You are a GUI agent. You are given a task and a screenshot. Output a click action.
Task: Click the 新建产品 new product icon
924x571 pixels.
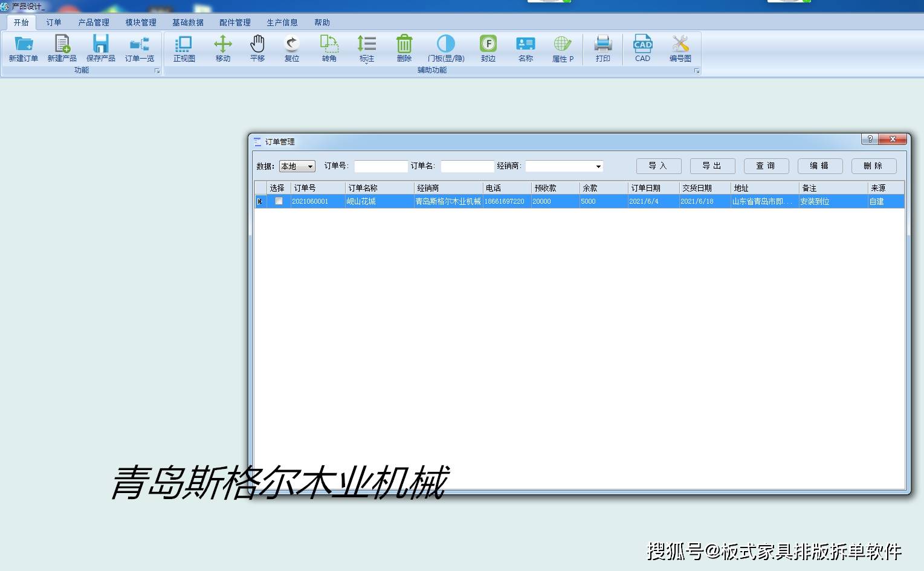[62, 48]
